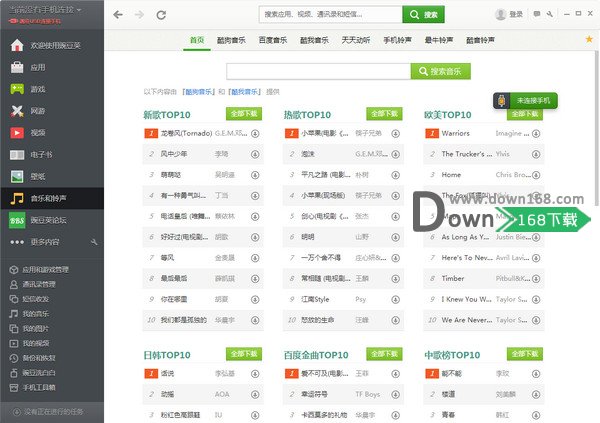Click the 没有正在进行的任务 status bar
600x423 pixels.
(x=52, y=412)
